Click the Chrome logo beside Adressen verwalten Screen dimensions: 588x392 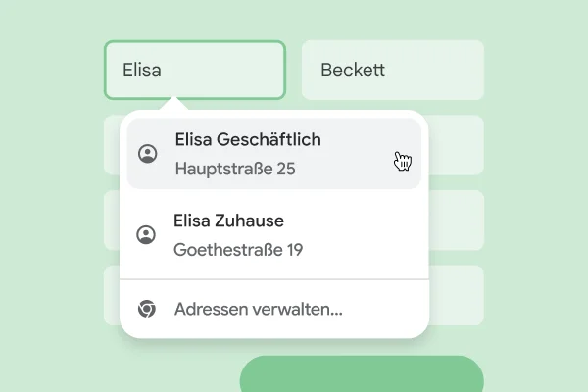(146, 310)
